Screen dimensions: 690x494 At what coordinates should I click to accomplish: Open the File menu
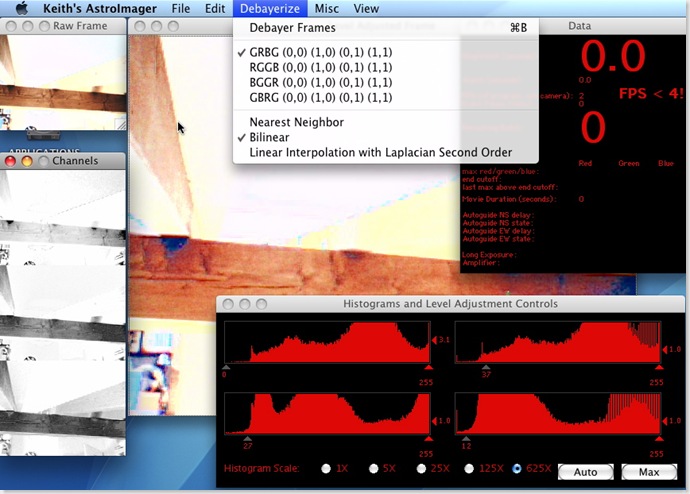click(181, 8)
